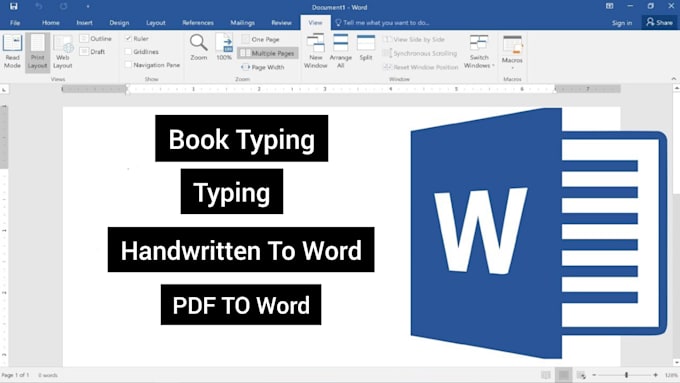Open the Macros dropdown
The image size is (680, 383).
coord(512,52)
